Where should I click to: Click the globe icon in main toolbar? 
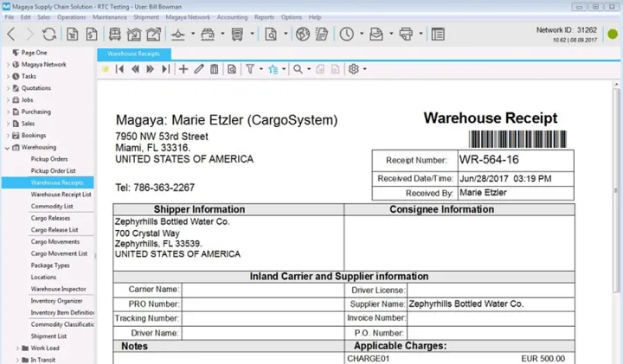click(x=302, y=35)
